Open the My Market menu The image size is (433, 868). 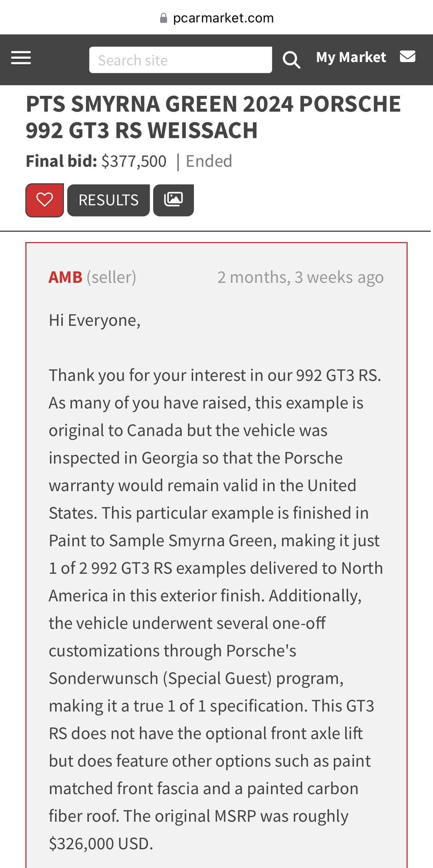point(351,57)
